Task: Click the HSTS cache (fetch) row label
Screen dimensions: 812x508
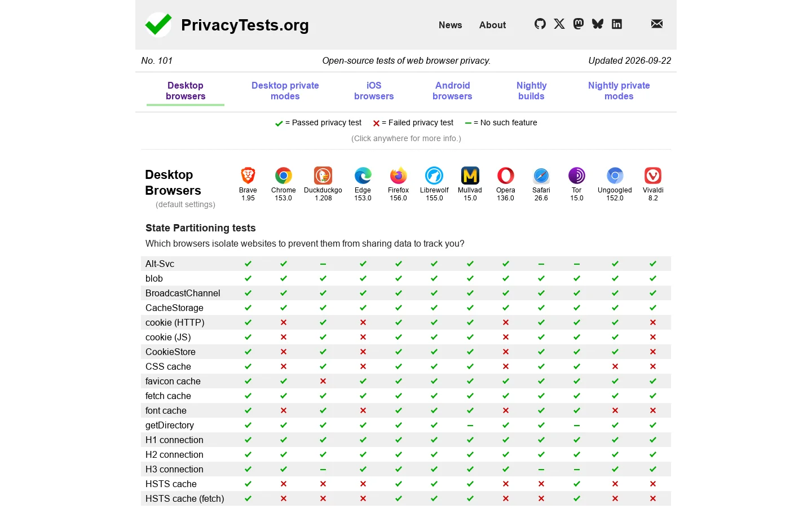Action: (x=185, y=498)
